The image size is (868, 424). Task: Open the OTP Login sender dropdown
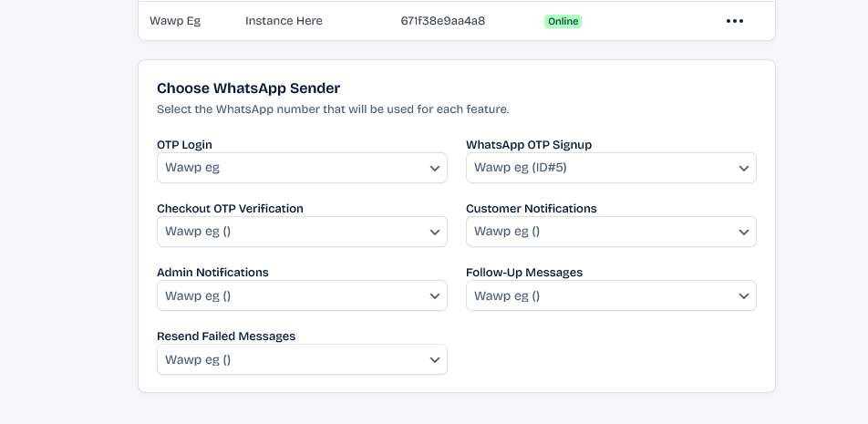point(302,168)
